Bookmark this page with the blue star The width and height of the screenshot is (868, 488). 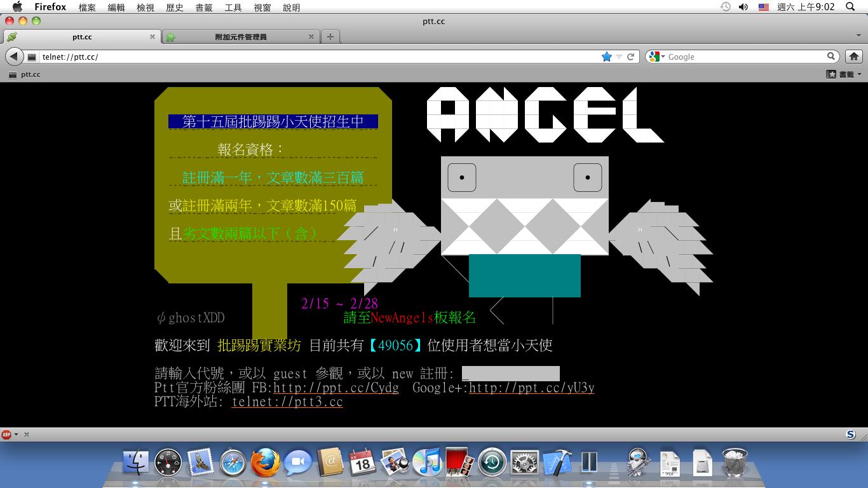[x=607, y=57]
